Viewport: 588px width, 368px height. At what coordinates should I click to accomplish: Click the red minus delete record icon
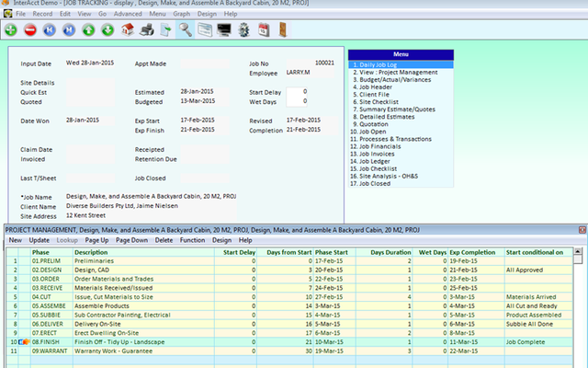click(x=30, y=29)
